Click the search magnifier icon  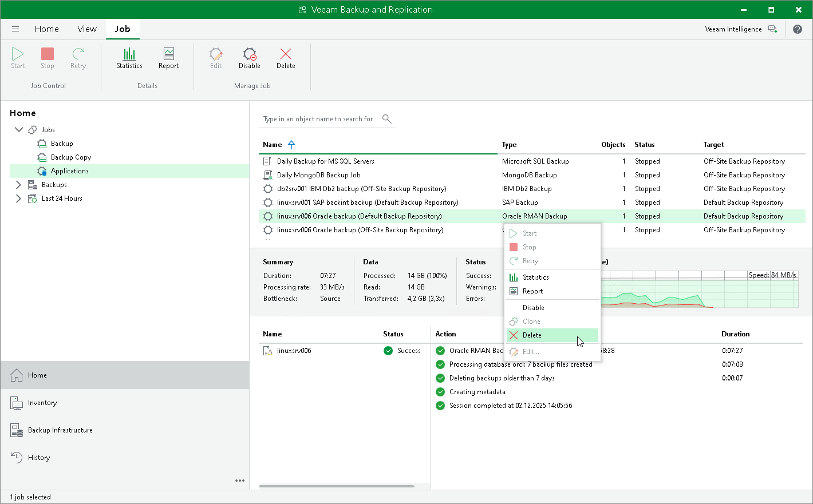pyautogui.click(x=387, y=118)
